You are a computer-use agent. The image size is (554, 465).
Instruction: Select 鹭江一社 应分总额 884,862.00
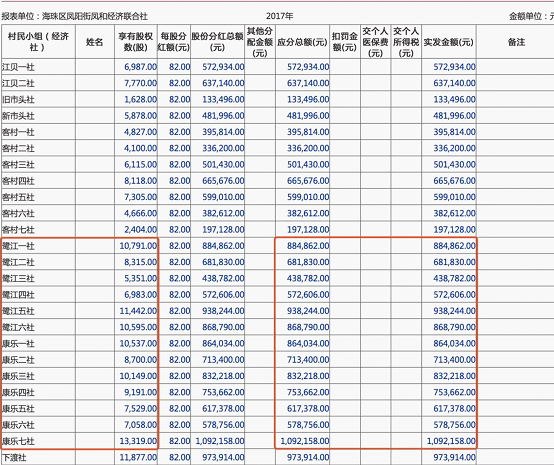[308, 246]
